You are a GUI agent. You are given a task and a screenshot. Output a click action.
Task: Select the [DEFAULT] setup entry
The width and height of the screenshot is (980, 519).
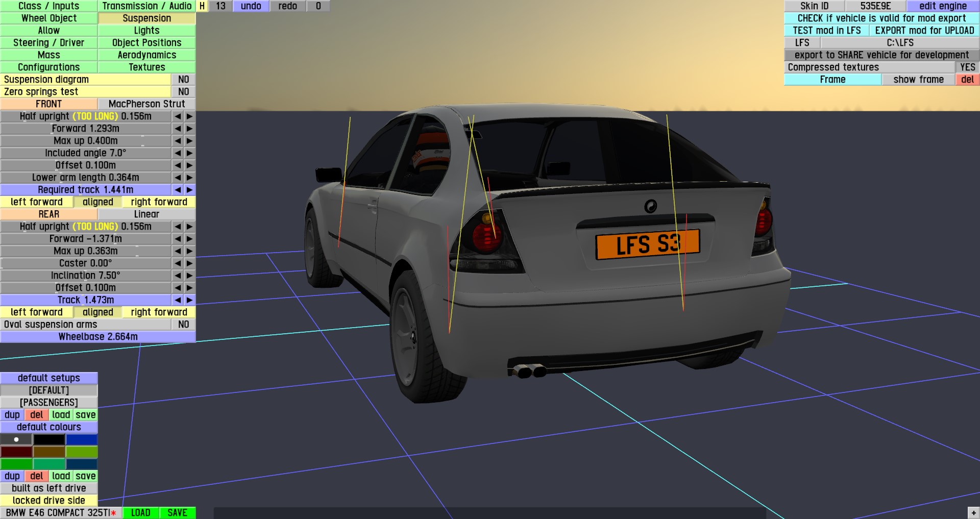coord(49,390)
